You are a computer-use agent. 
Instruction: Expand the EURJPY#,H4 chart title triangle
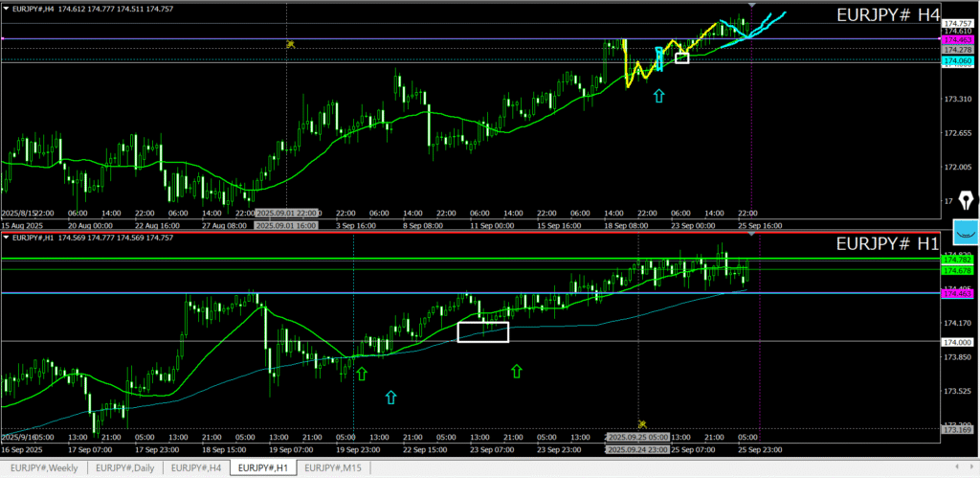[x=5, y=8]
